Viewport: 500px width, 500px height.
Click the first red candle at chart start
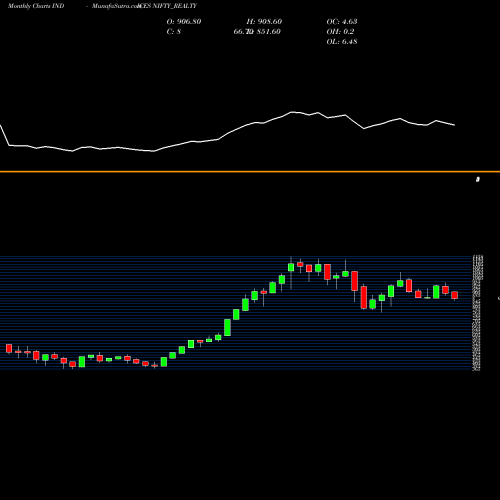point(9,349)
